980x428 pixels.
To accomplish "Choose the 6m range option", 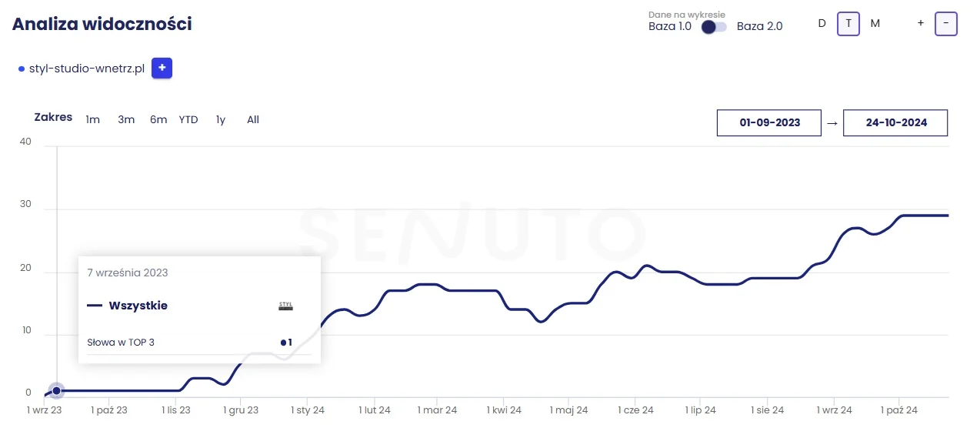I will coord(158,119).
